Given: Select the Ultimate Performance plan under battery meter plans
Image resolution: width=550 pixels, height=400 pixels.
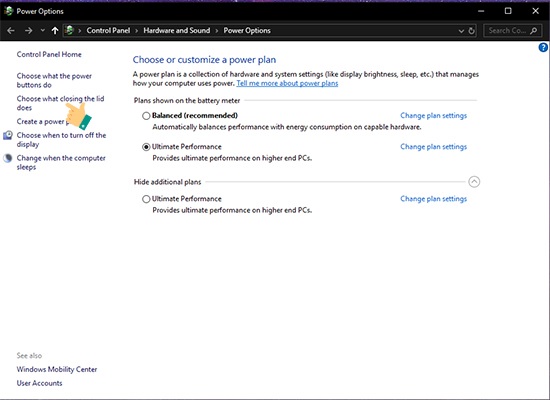Looking at the screenshot, I should coord(146,147).
